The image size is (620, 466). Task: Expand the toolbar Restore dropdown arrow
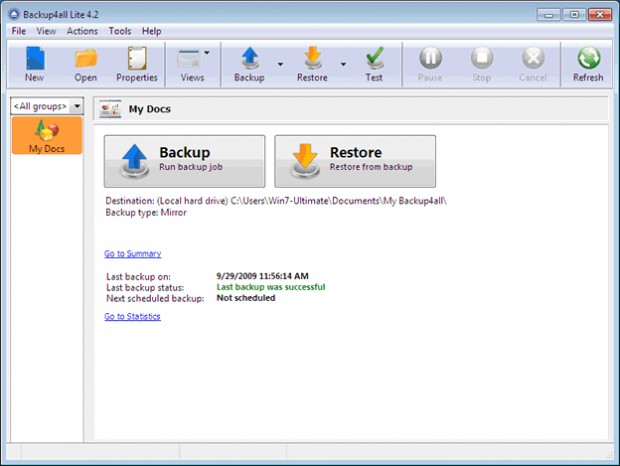(x=343, y=64)
